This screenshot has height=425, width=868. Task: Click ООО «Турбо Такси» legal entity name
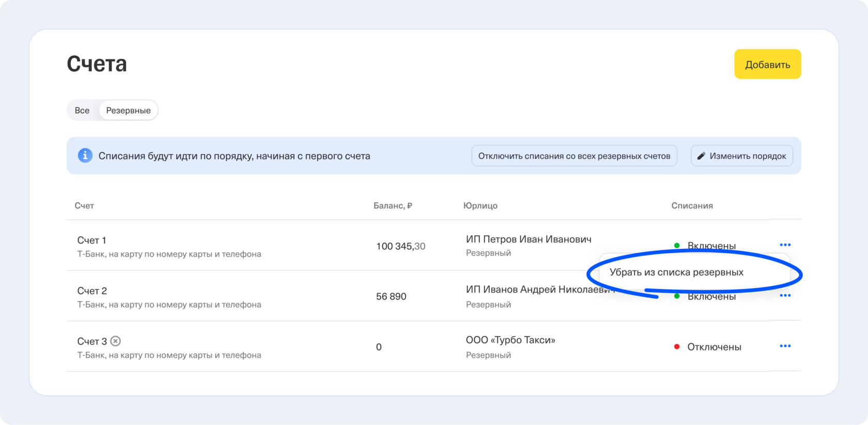tap(510, 340)
